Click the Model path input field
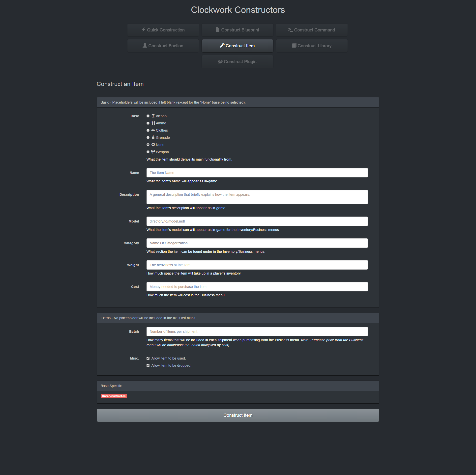 point(257,221)
